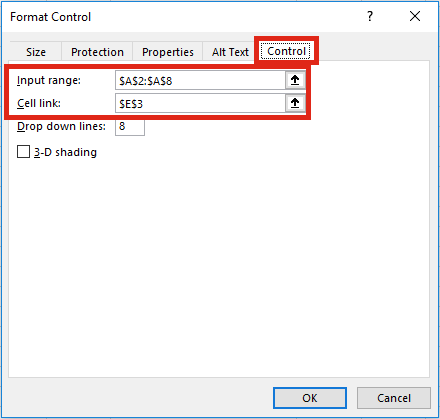Click the Format Control title bar text

tap(50, 17)
